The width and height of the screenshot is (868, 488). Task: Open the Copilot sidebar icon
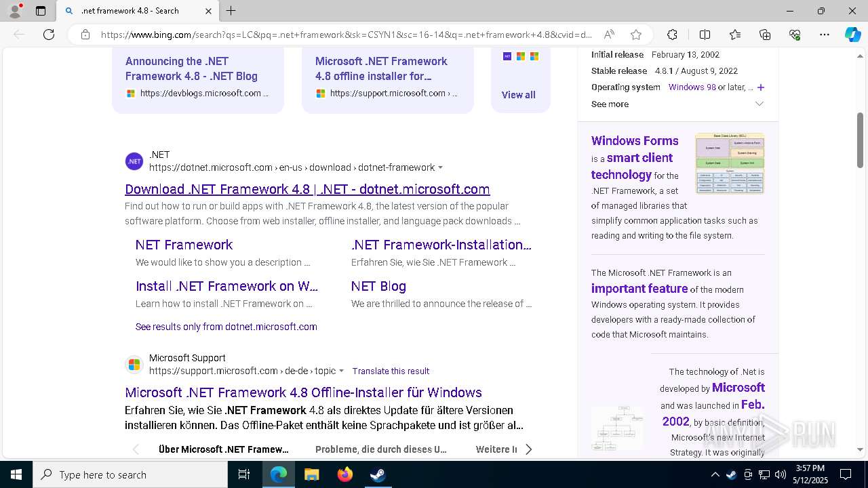[x=852, y=35]
